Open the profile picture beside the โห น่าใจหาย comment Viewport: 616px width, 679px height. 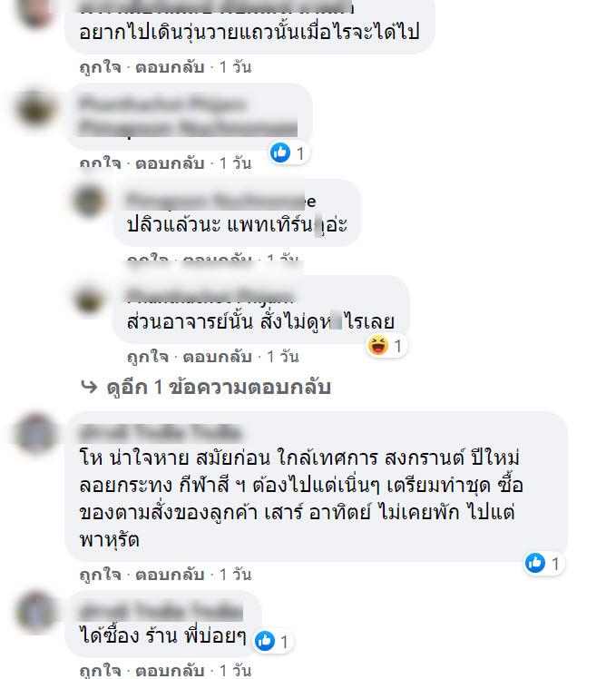(x=35, y=433)
